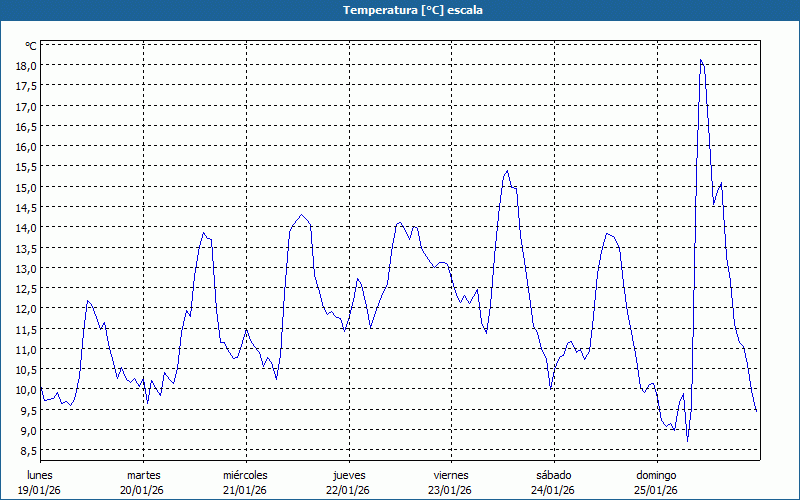Select the 15,0 temperature axis label
This screenshot has height=500, width=800.
(26, 188)
